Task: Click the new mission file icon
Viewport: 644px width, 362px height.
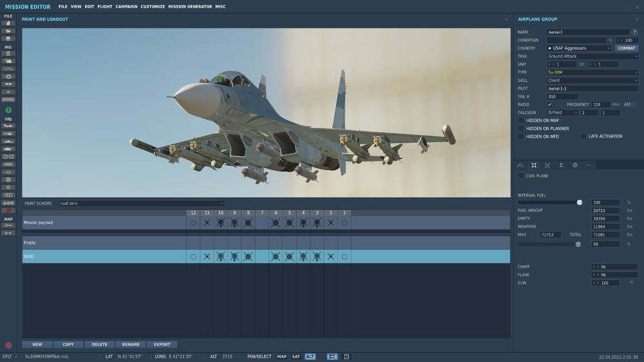Action: [x=8, y=23]
